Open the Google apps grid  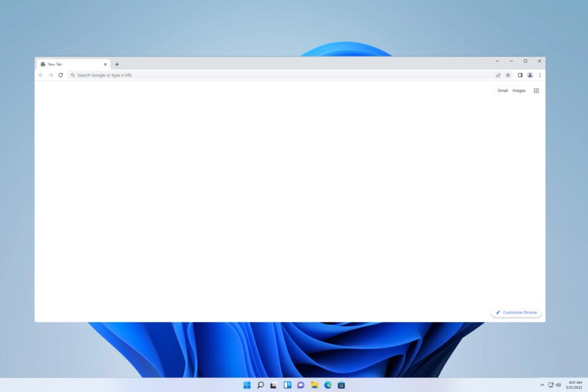(536, 90)
